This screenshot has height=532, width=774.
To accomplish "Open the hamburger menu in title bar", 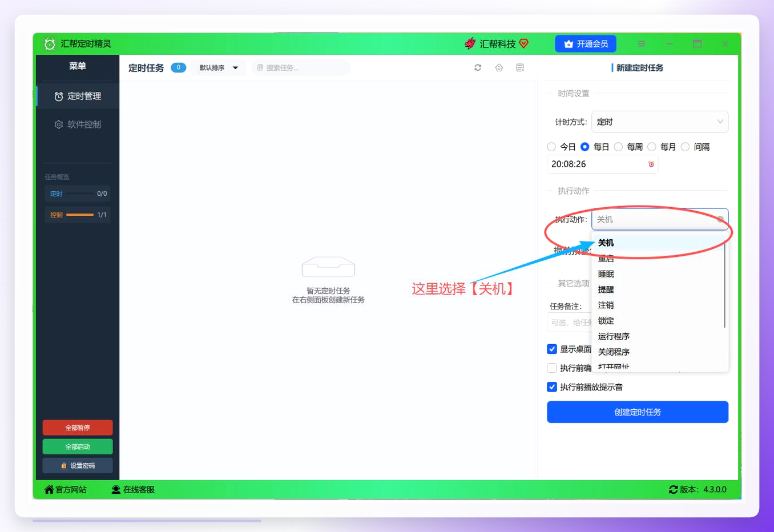I will (x=642, y=44).
